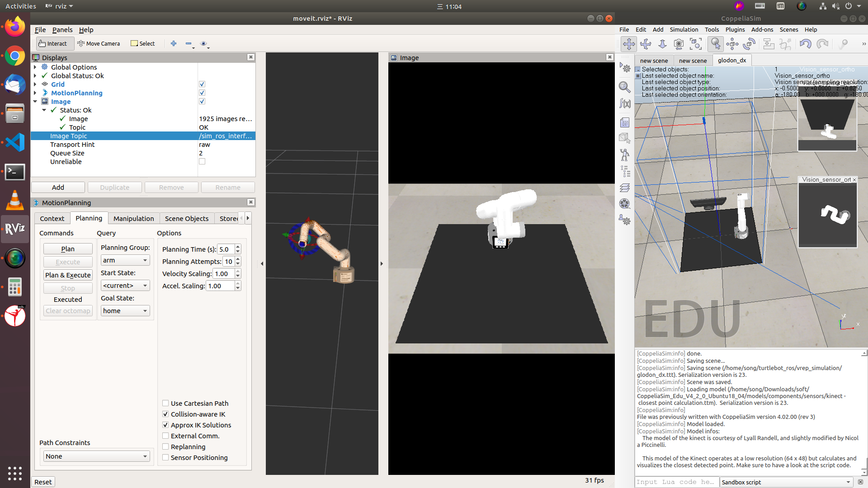Click the Lua code input field
The height and width of the screenshot is (488, 868).
tap(676, 482)
